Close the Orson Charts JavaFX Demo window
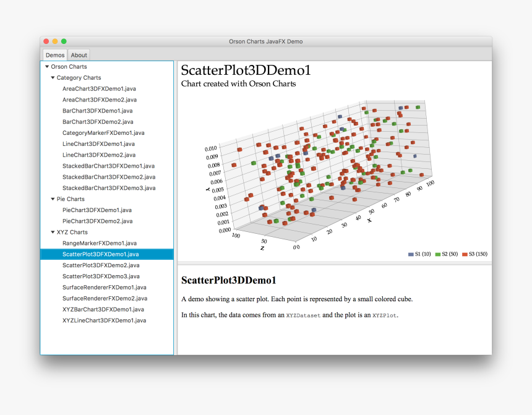This screenshot has height=415, width=532. tap(46, 41)
